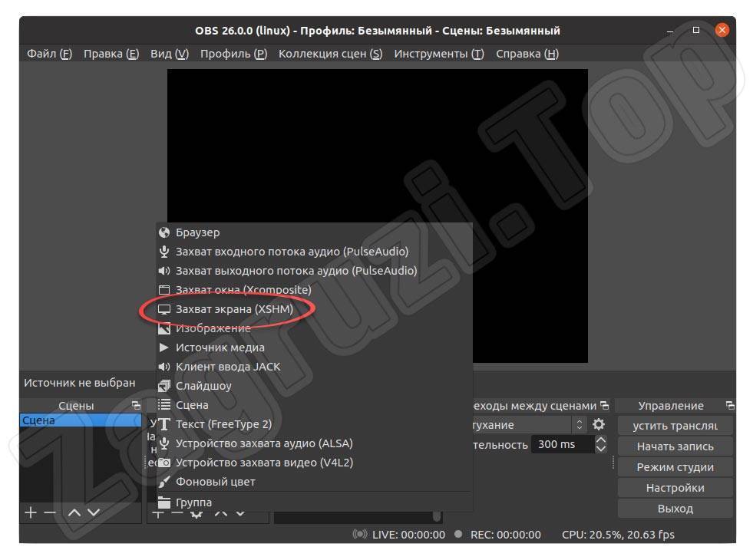The width and height of the screenshot is (753, 560).
Task: Click folder icon beside Группа
Action: coord(164,502)
